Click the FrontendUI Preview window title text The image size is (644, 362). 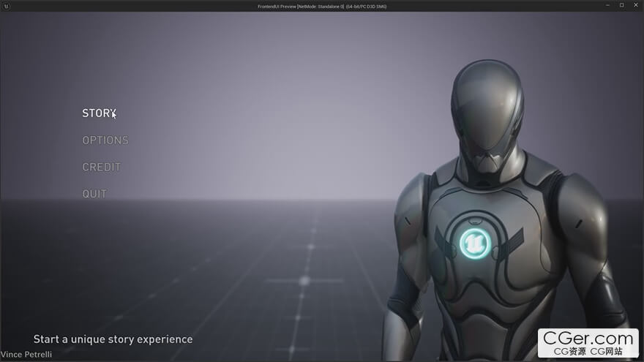[322, 6]
